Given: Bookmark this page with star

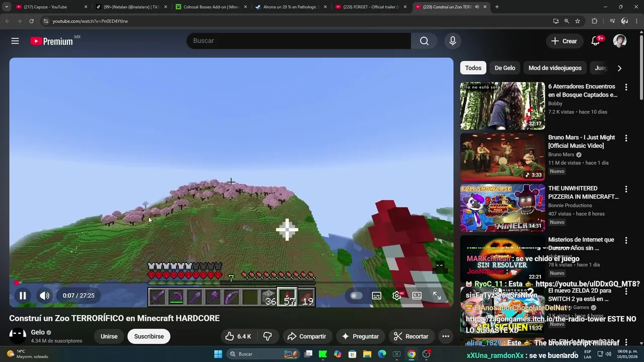Looking at the screenshot, I should (x=578, y=21).
